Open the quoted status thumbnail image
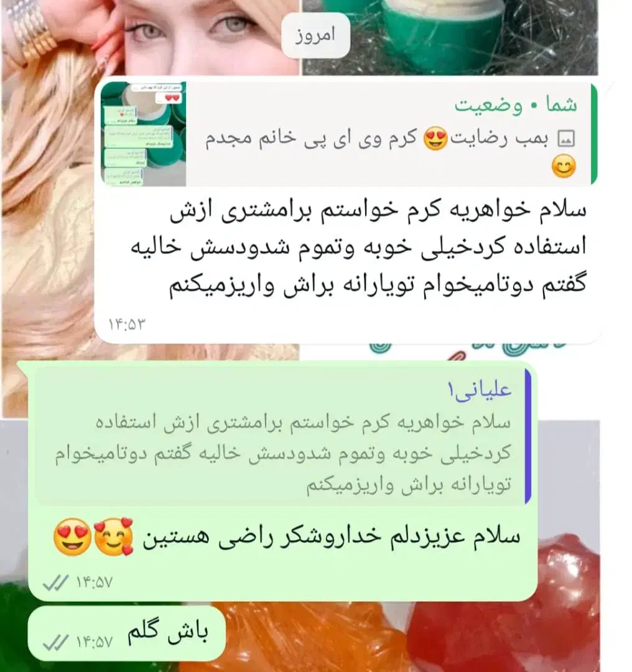Screen dimensions: 632x672 tap(144, 134)
